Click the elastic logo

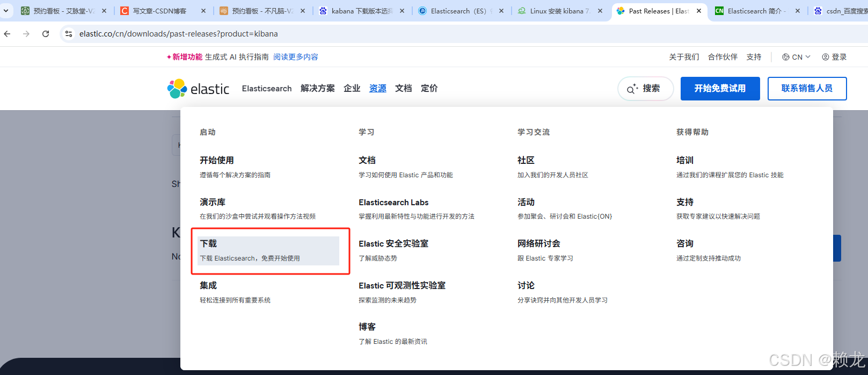click(x=198, y=89)
